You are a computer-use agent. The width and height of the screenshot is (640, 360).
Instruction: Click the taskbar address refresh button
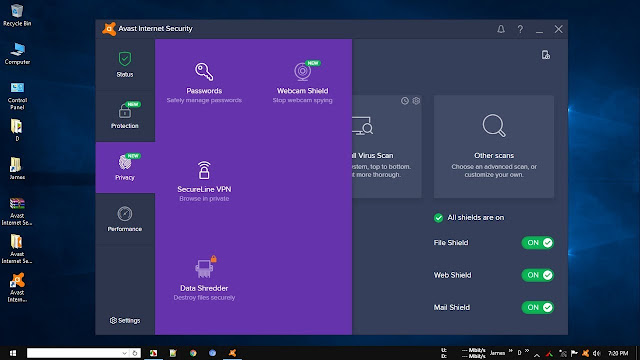pyautogui.click(x=135, y=353)
